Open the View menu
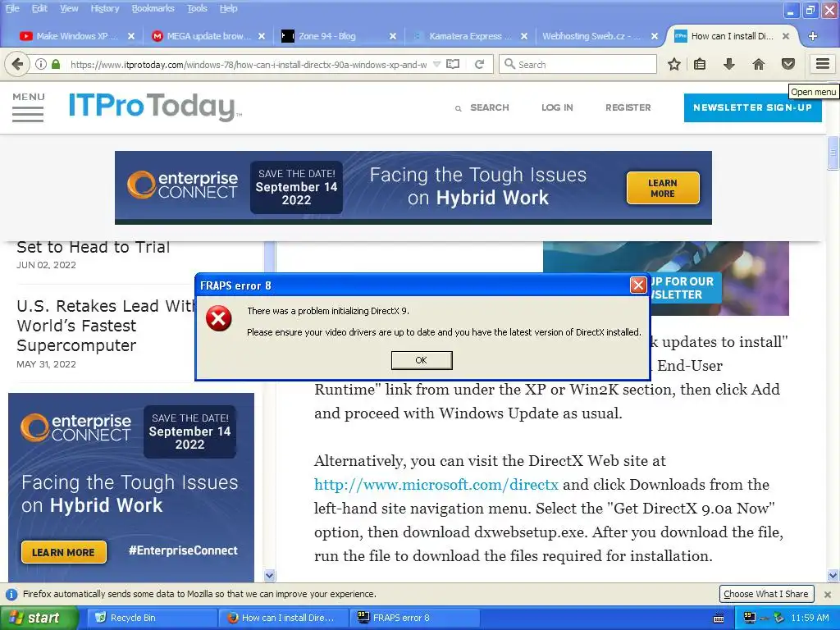This screenshot has width=840, height=630. [69, 8]
